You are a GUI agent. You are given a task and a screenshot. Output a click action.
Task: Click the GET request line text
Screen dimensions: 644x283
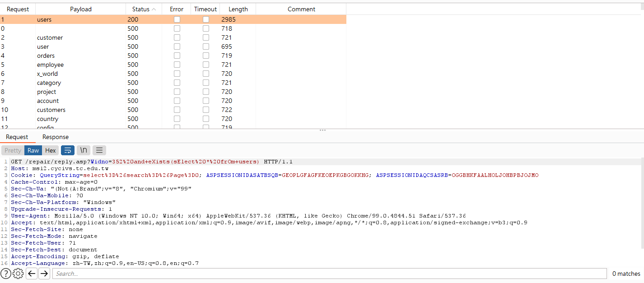click(152, 162)
